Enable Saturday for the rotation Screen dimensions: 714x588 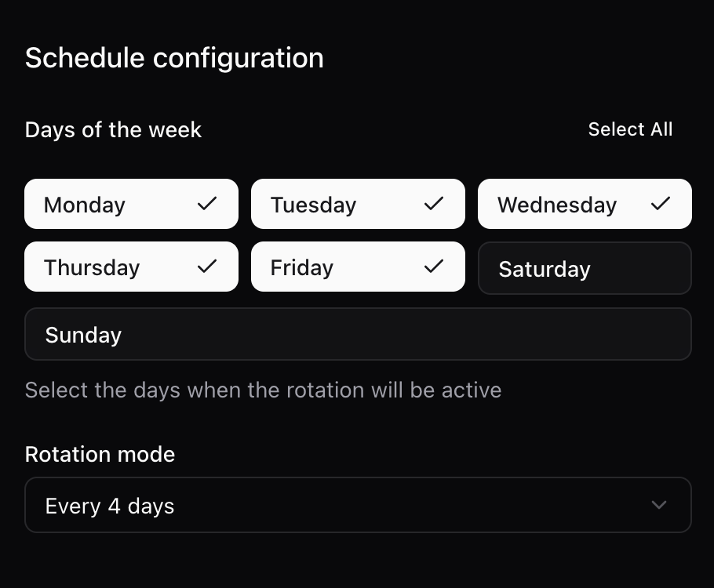click(x=585, y=268)
